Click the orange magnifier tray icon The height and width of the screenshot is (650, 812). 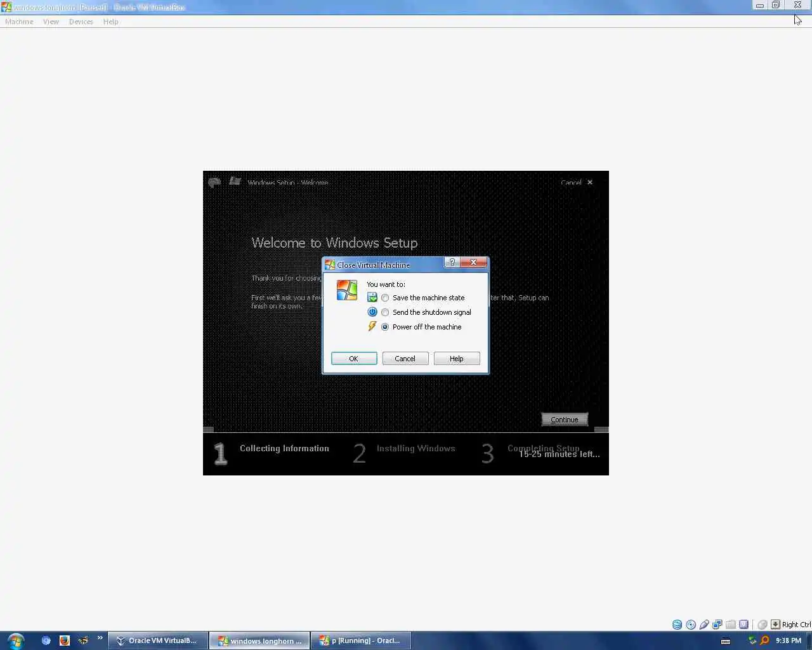764,640
